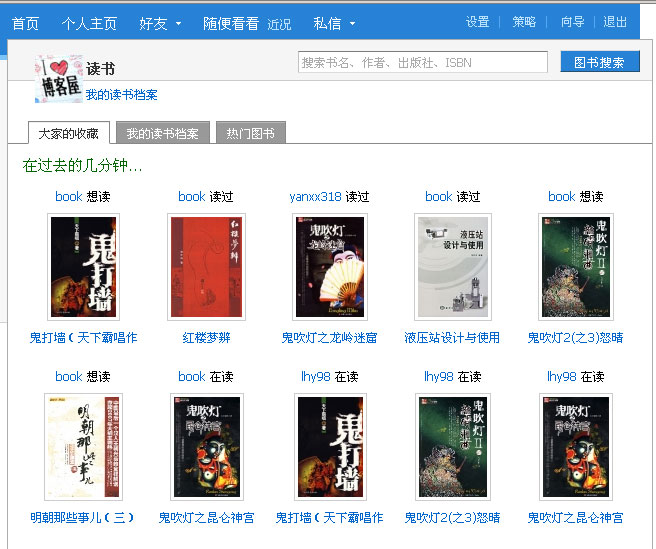
Task: Click the 策略 link in the header
Action: tap(524, 22)
